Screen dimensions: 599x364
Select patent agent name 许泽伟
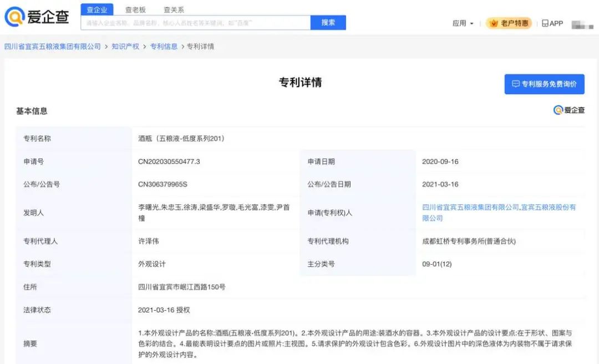click(x=149, y=241)
